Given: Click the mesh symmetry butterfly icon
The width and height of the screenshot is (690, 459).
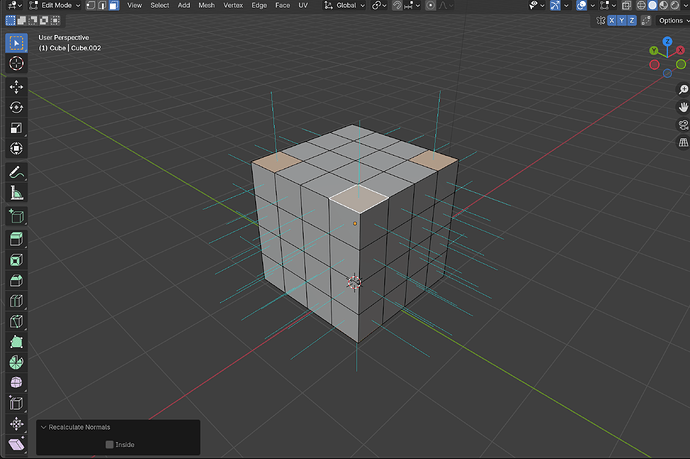Looking at the screenshot, I should (601, 20).
